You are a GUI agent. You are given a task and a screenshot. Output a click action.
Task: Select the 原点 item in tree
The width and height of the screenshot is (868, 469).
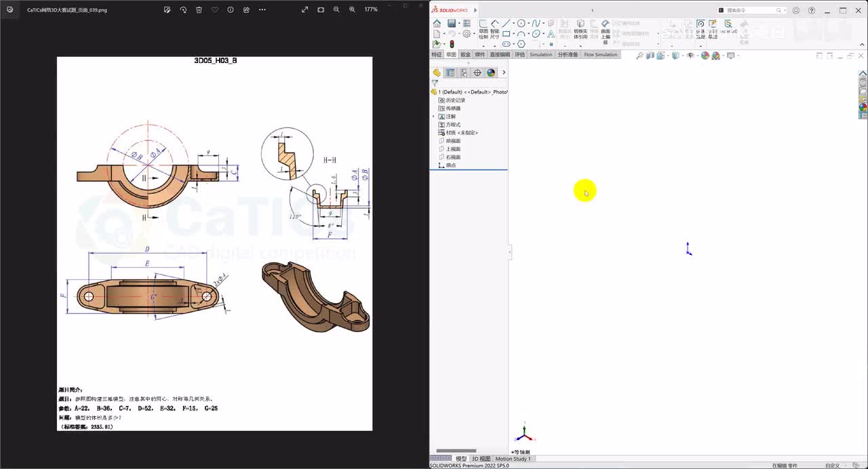(x=448, y=165)
